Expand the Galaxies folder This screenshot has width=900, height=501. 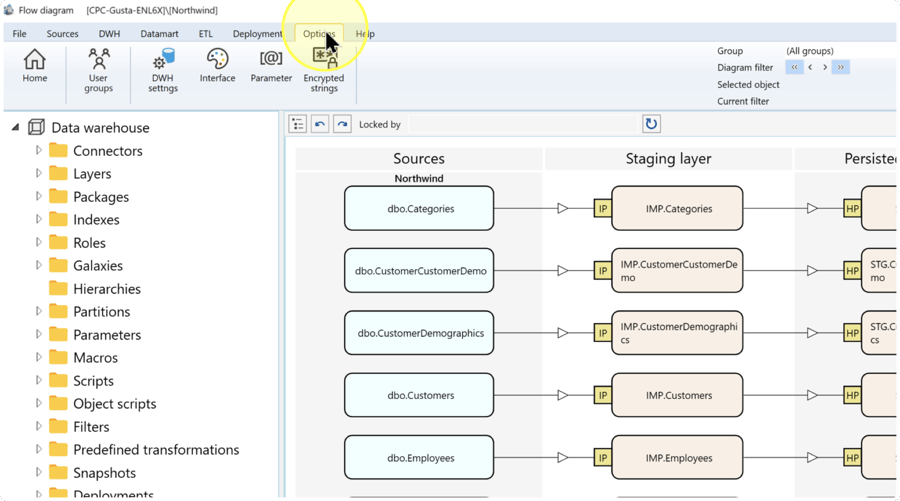(x=38, y=265)
